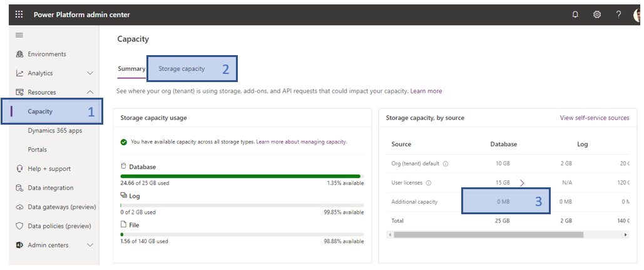Click the help question mark icon
The height and width of the screenshot is (270, 644).
(x=618, y=14)
